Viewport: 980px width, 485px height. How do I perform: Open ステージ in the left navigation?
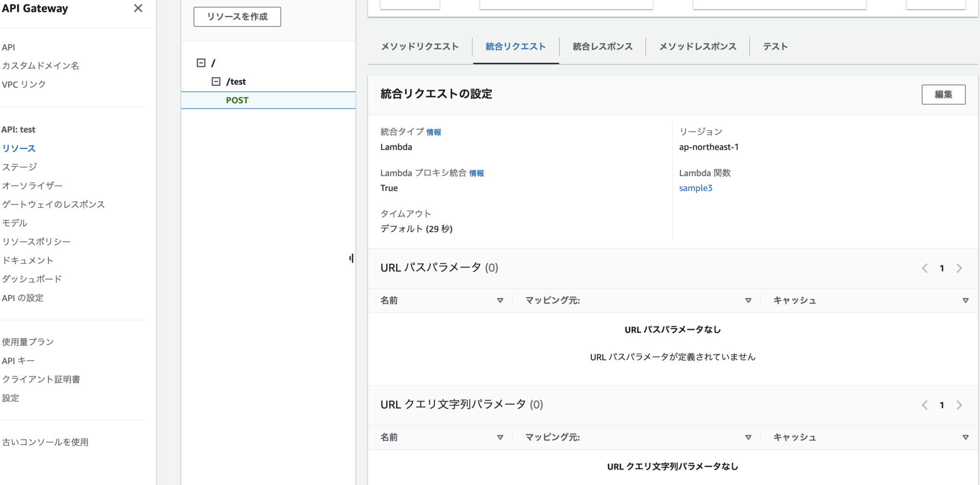pyautogui.click(x=20, y=167)
